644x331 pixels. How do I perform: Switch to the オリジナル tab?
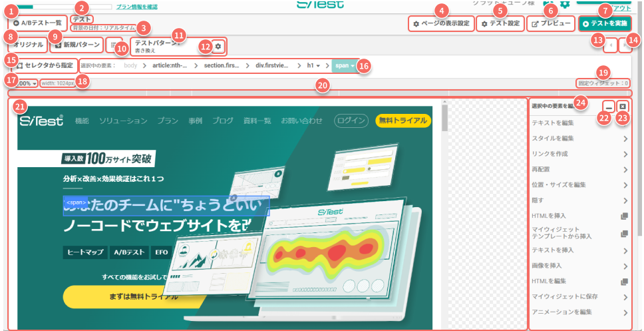28,45
